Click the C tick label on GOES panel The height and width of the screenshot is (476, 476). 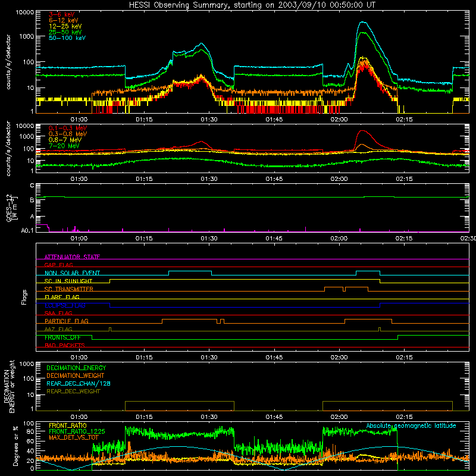[x=32, y=186]
